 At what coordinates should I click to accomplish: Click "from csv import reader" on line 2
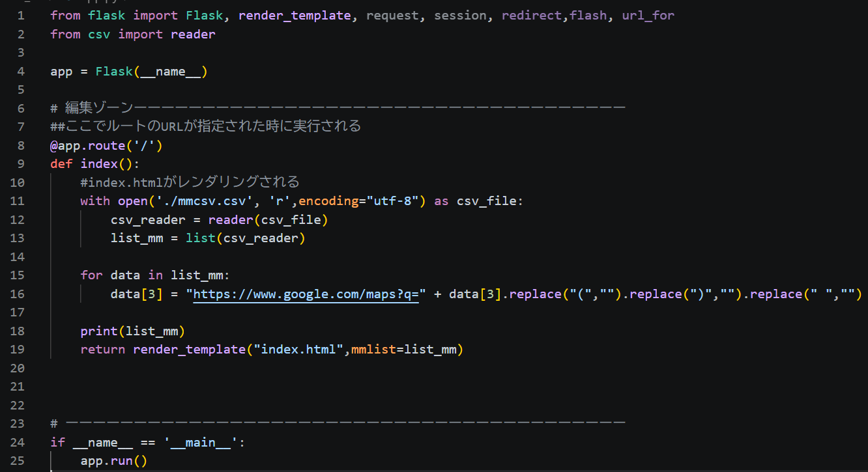tap(133, 34)
